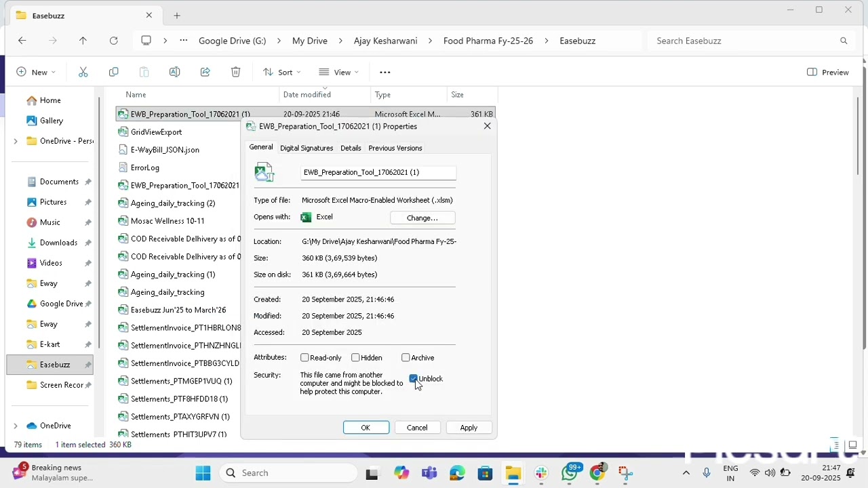Image resolution: width=868 pixels, height=488 pixels.
Task: Select the General tab in Properties
Action: [260, 147]
